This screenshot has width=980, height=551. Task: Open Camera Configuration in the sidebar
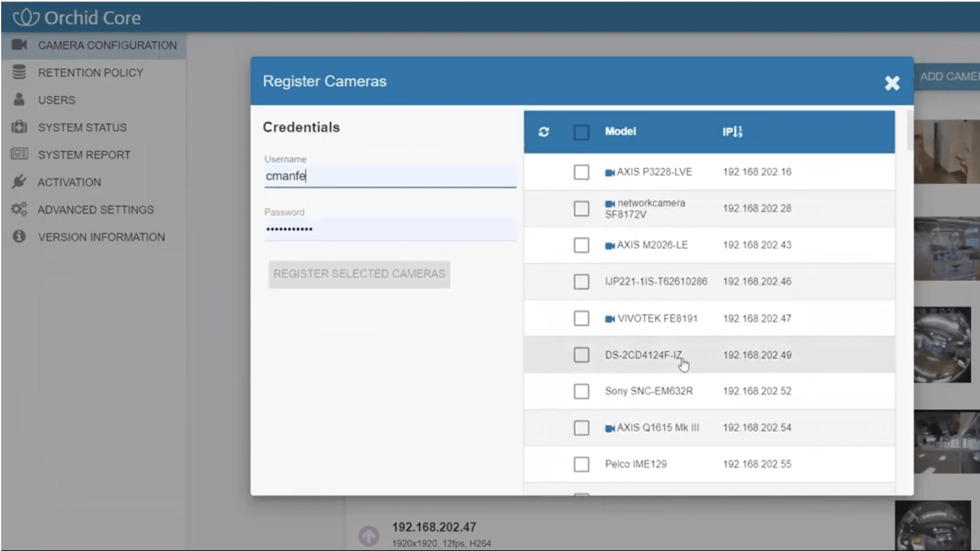93,45
